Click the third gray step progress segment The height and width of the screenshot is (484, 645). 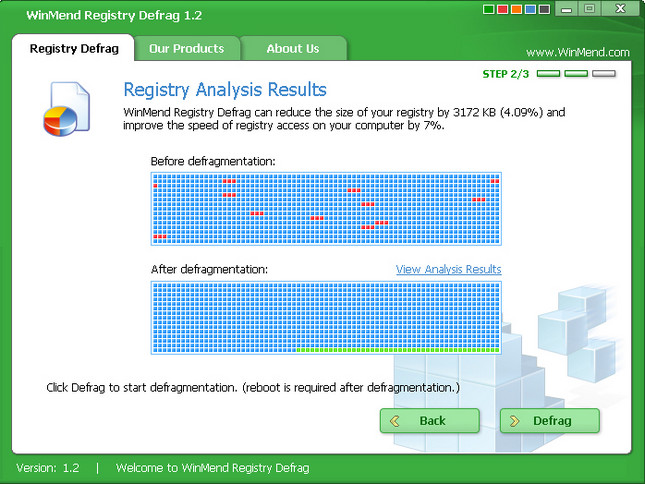pyautogui.click(x=603, y=74)
